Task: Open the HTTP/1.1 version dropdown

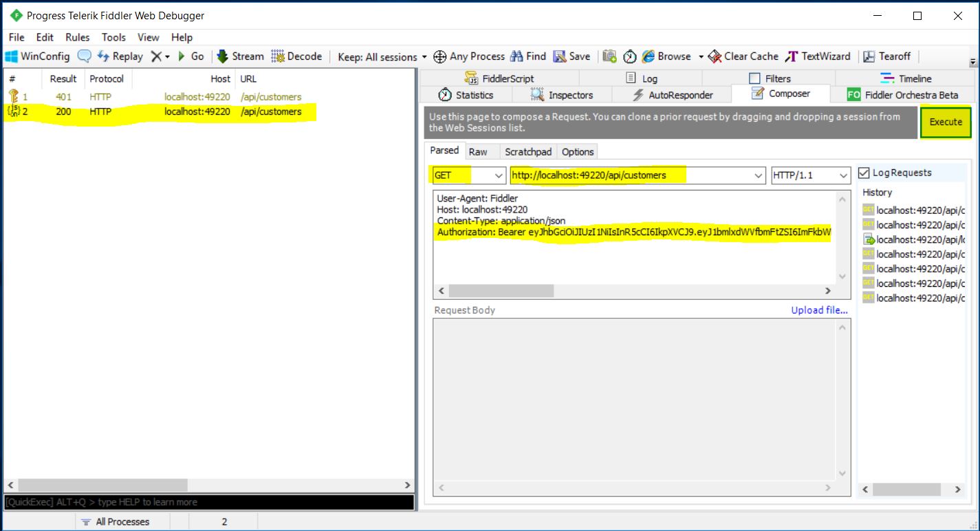Action: coord(812,175)
